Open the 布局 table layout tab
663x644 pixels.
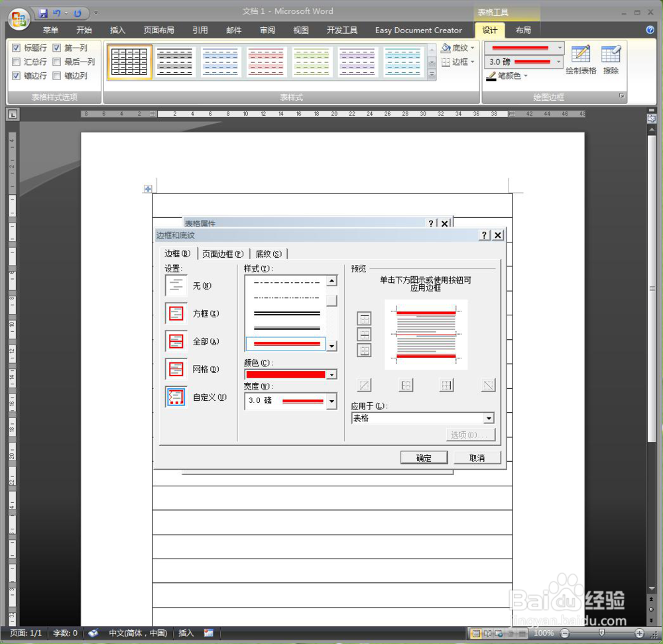(x=523, y=30)
